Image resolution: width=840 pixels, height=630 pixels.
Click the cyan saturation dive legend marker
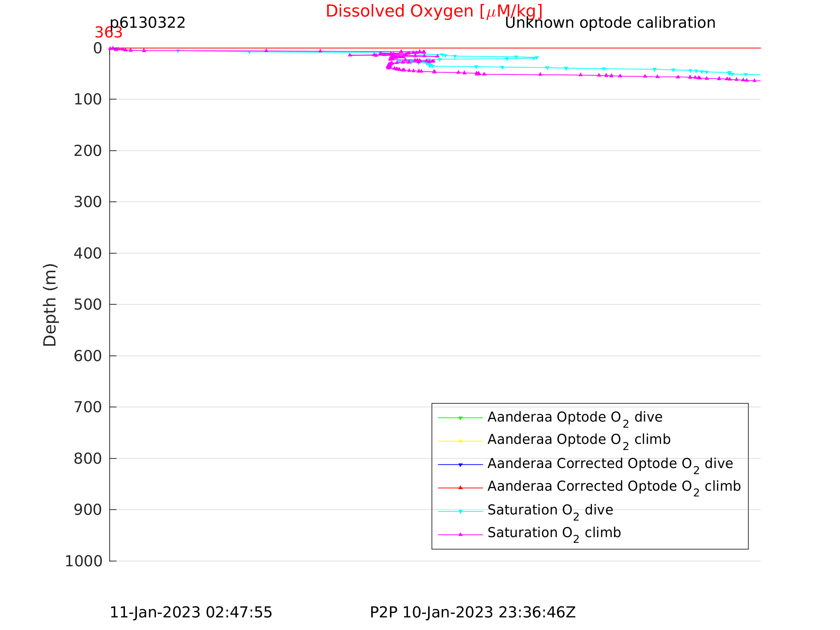point(460,512)
